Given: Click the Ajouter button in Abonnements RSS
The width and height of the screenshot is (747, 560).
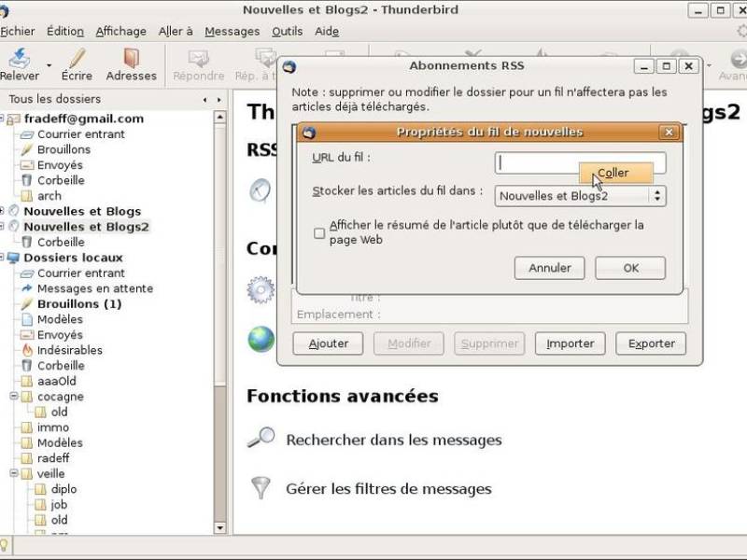Looking at the screenshot, I should 329,343.
